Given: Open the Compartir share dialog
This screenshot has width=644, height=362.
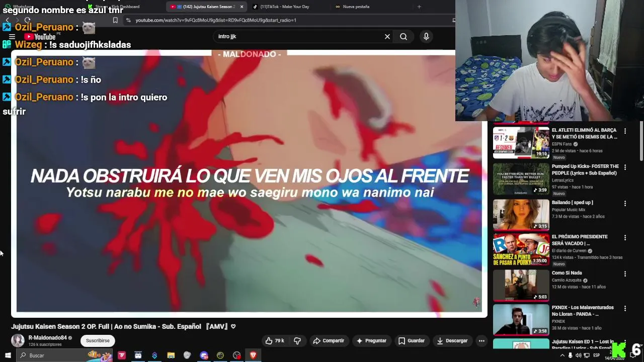Looking at the screenshot, I should pos(329,341).
